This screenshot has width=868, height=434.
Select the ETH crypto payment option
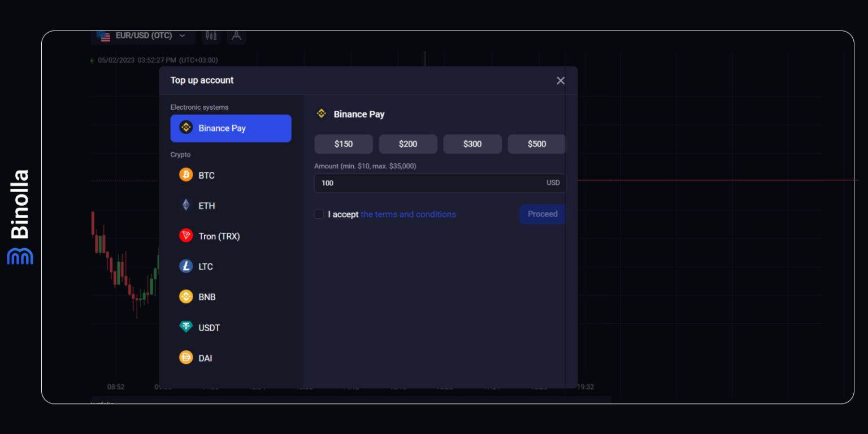point(206,205)
